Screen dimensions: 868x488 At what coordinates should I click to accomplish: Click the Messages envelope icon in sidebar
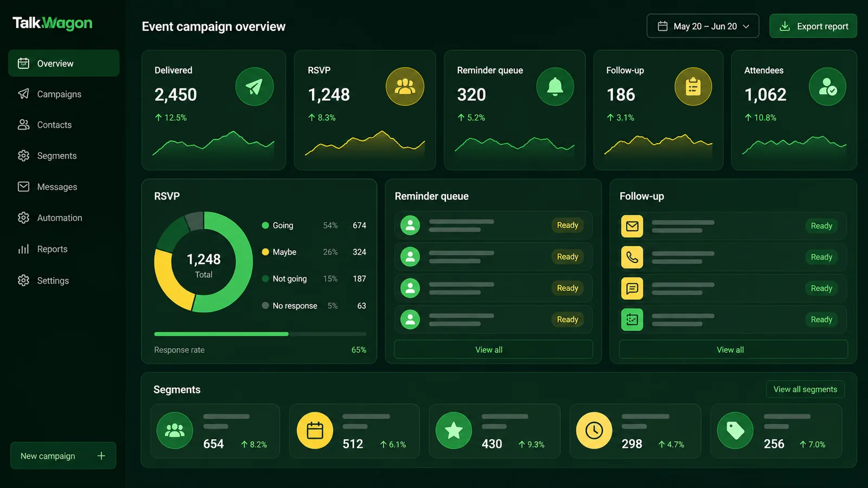coord(23,187)
